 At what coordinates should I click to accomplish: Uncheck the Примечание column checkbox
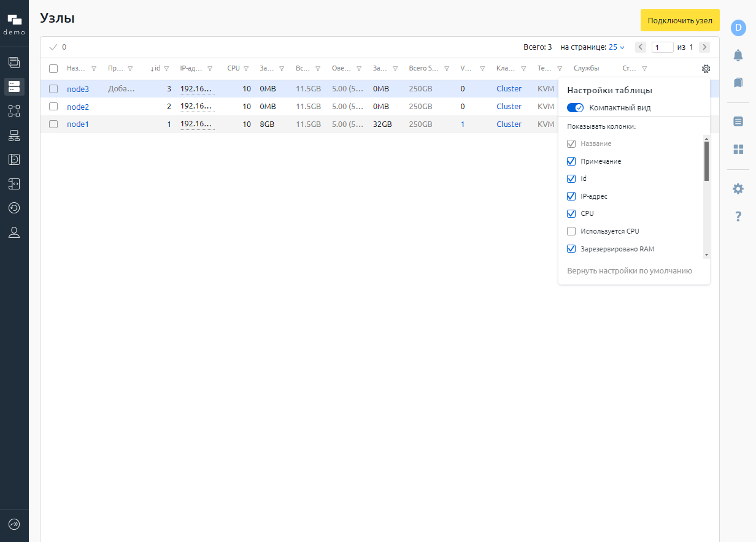tap(571, 161)
